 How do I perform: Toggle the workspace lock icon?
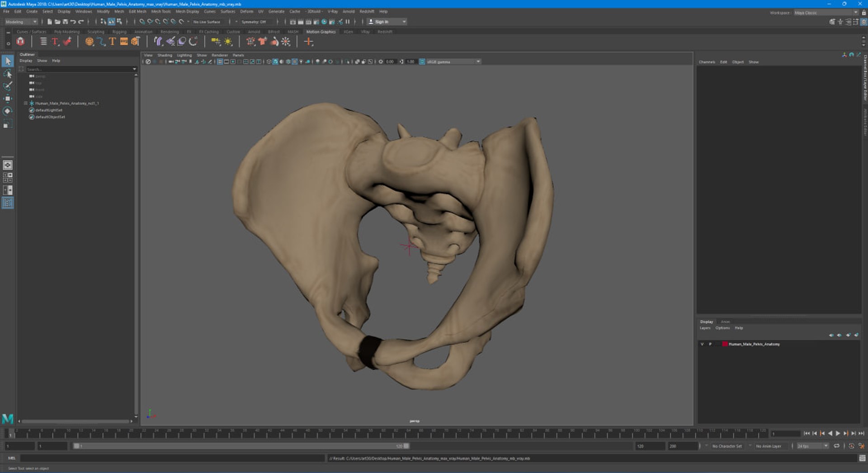point(864,13)
